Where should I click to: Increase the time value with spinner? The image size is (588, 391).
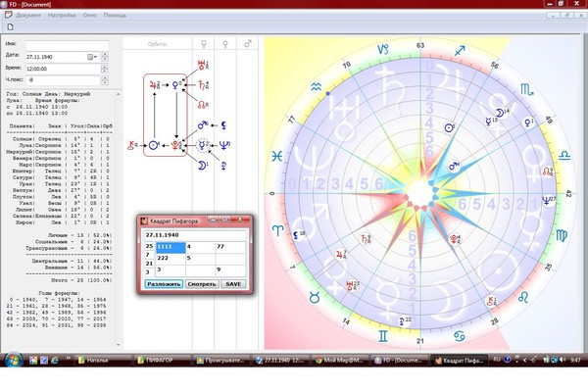coord(105,67)
